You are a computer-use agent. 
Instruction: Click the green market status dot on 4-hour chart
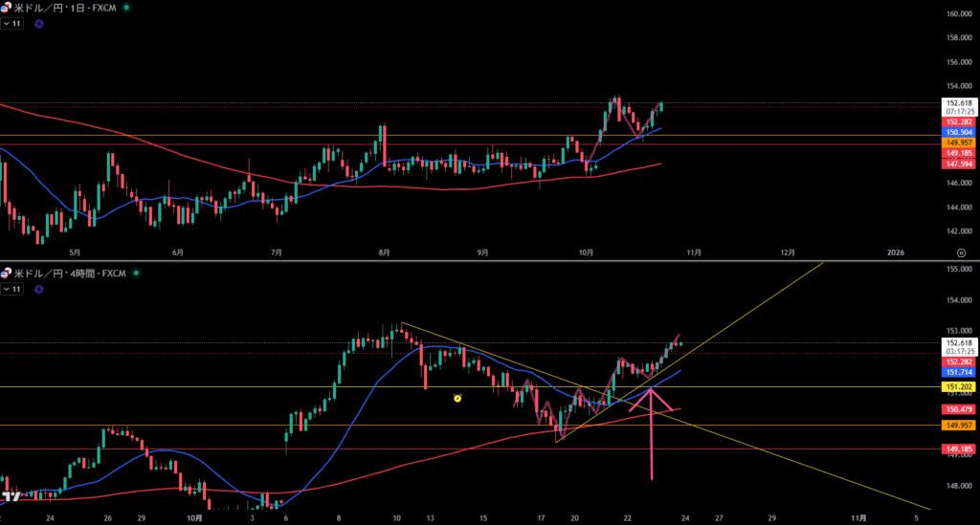coord(136,273)
